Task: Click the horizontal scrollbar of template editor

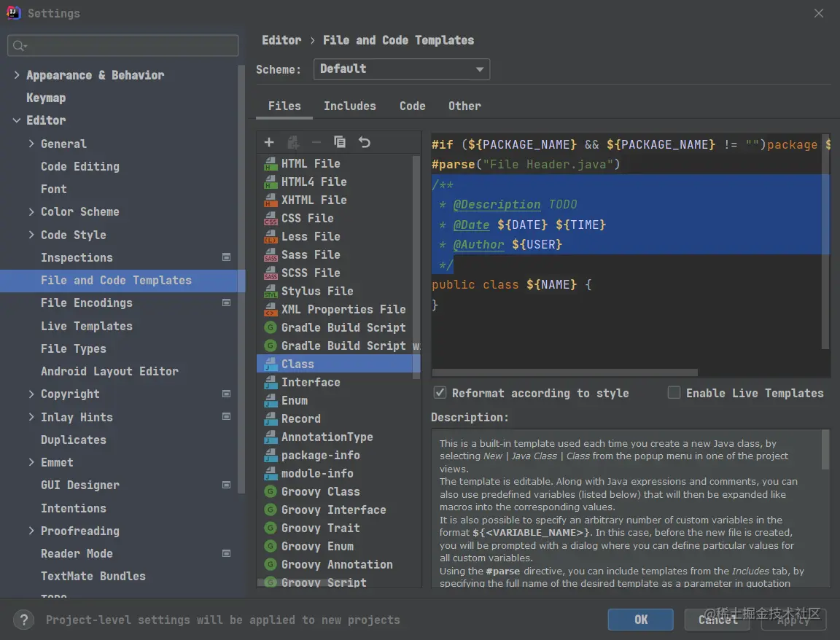Action: coord(564,372)
